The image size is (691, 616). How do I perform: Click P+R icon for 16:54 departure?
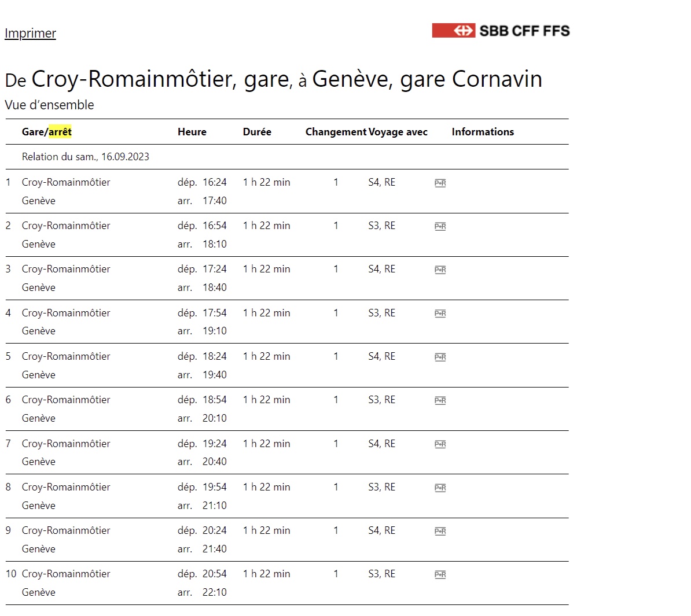(x=440, y=227)
